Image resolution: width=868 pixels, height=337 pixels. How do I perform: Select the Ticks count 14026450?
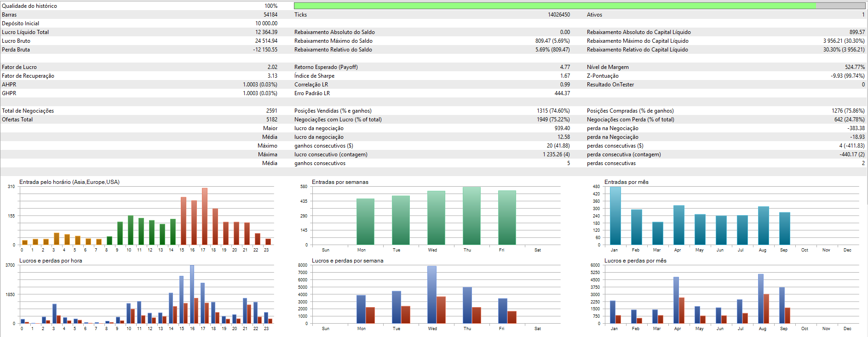tap(558, 15)
